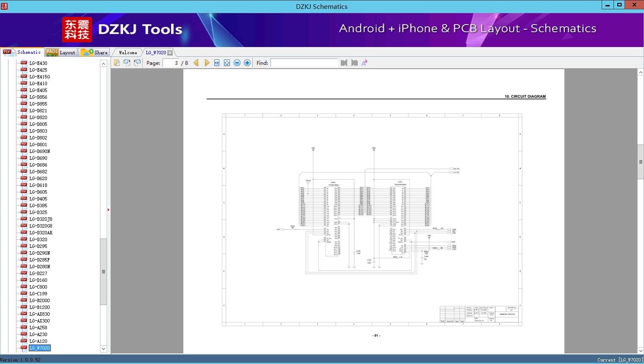Open LG-D295 schematic

38,246
